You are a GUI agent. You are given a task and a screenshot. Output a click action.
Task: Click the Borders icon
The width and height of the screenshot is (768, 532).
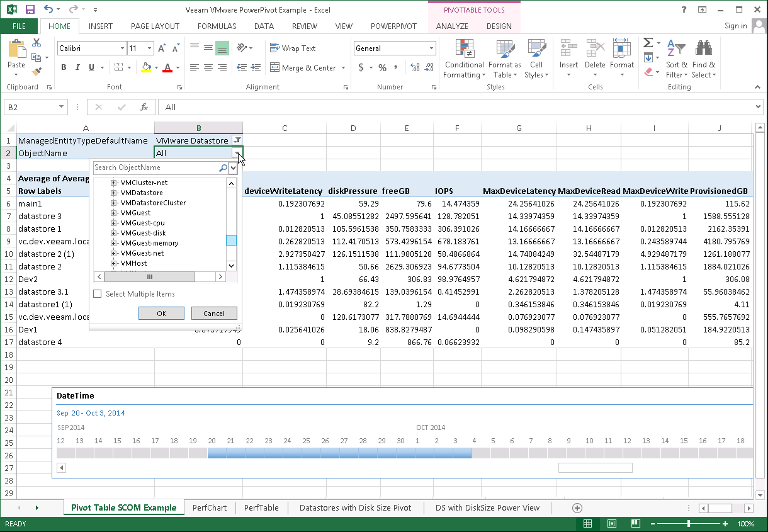click(119, 68)
